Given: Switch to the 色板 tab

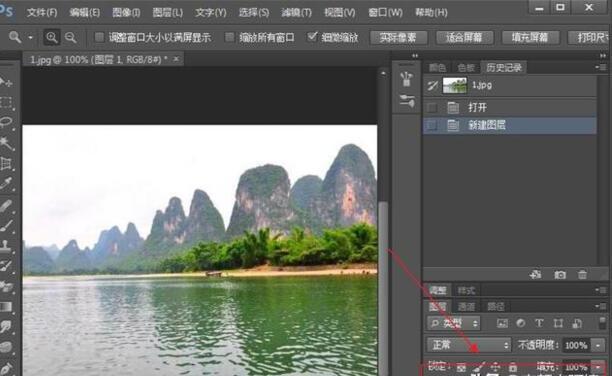Looking at the screenshot, I should point(466,68).
